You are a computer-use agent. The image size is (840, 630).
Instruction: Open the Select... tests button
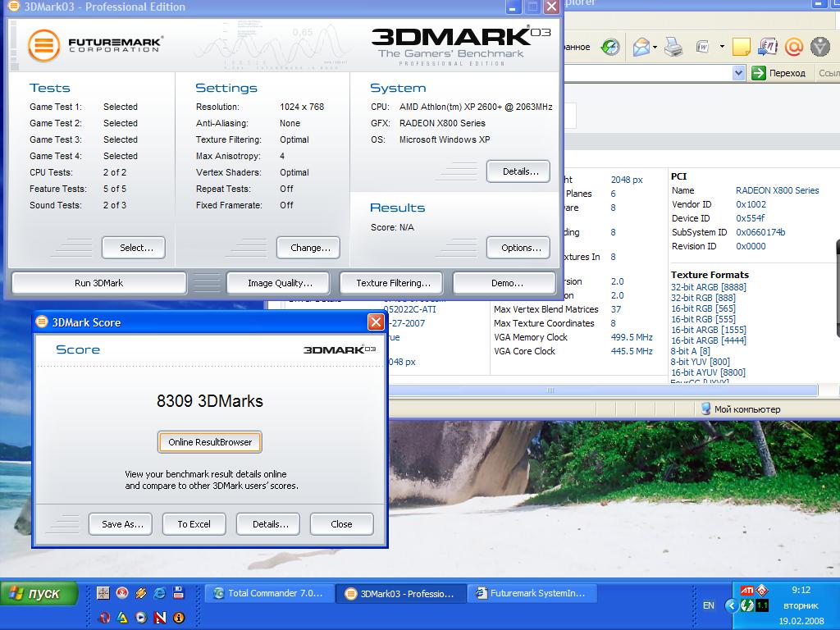click(x=134, y=248)
